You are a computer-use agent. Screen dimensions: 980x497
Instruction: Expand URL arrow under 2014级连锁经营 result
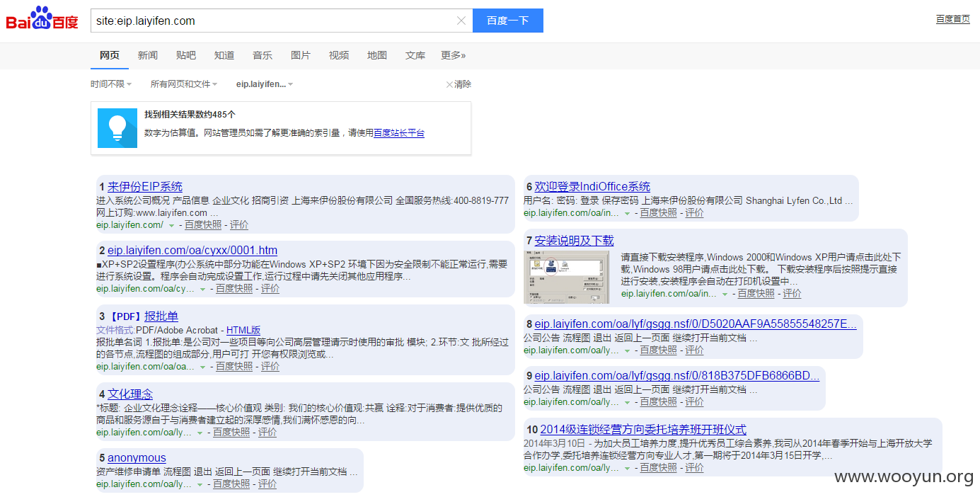click(627, 468)
